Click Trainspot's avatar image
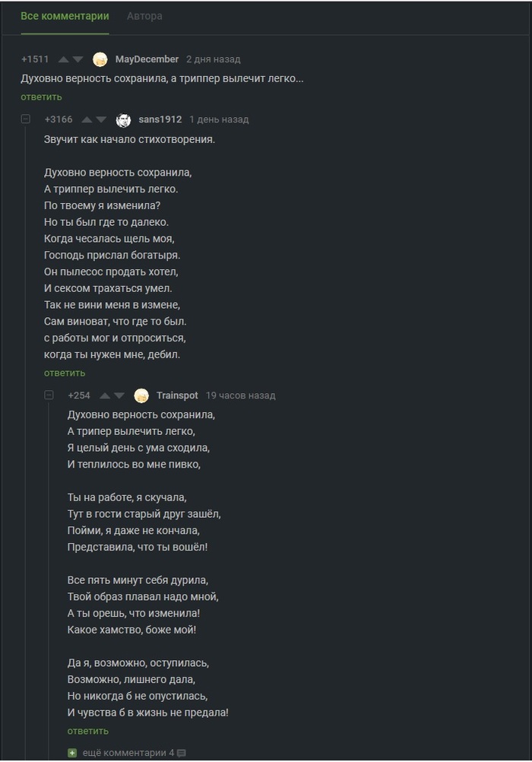 (x=141, y=395)
